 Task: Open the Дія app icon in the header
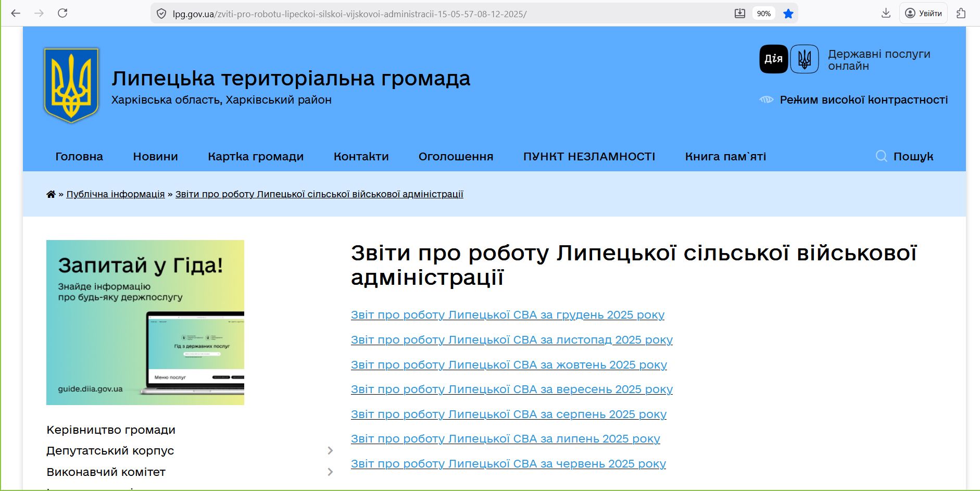coord(773,59)
